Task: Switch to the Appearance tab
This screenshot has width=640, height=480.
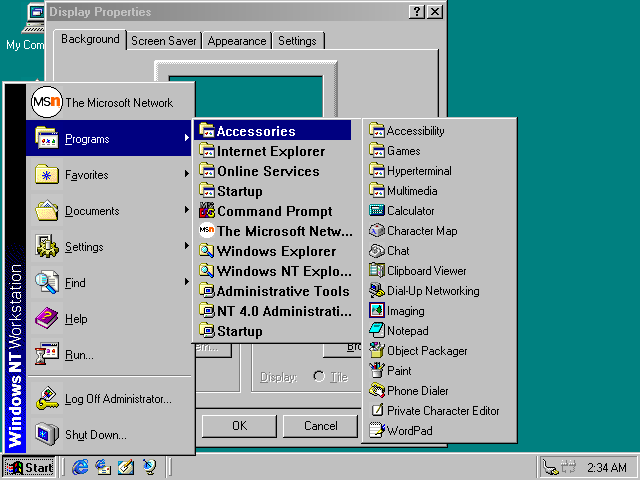Action: pyautogui.click(x=237, y=41)
